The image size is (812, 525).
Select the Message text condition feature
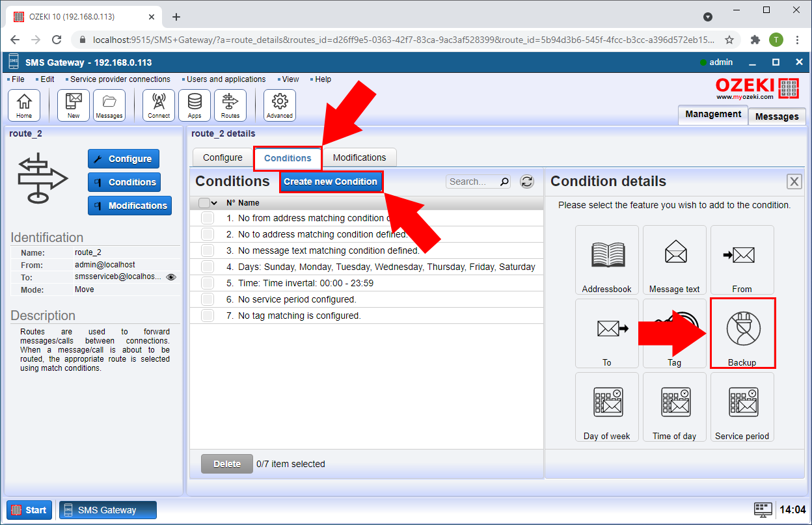pyautogui.click(x=675, y=260)
